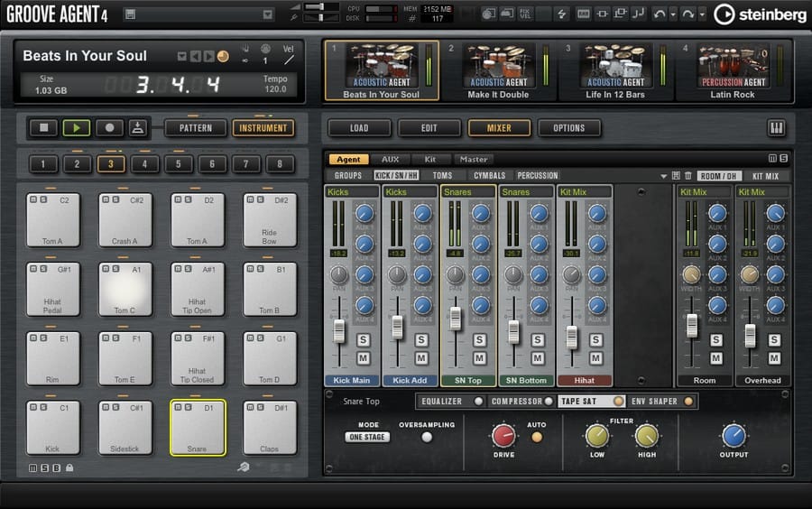This screenshot has height=509, width=812.
Task: Toggle the COMPRESSOR on/off indicator
Action: (x=549, y=402)
